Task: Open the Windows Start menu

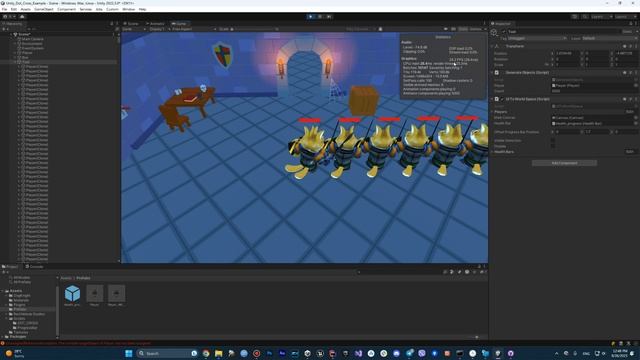Action: (x=129, y=353)
